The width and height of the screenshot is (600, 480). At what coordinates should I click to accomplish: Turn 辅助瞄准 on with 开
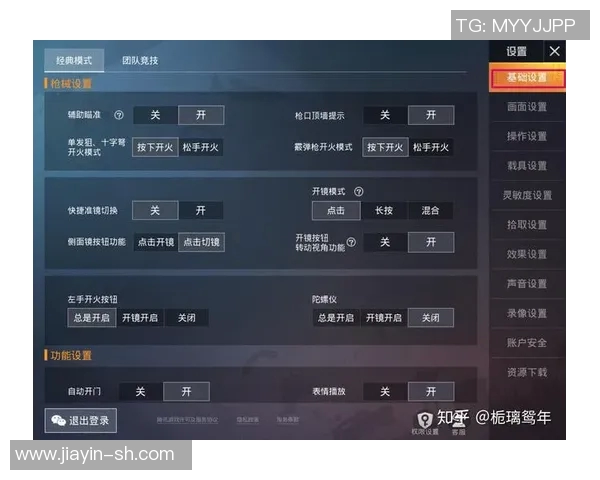tap(201, 115)
